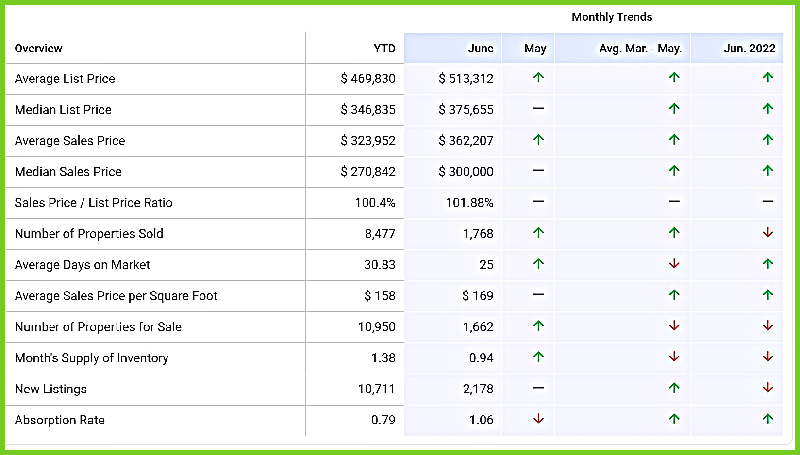
Task: Click the Monthly Trends heading
Action: pos(611,17)
